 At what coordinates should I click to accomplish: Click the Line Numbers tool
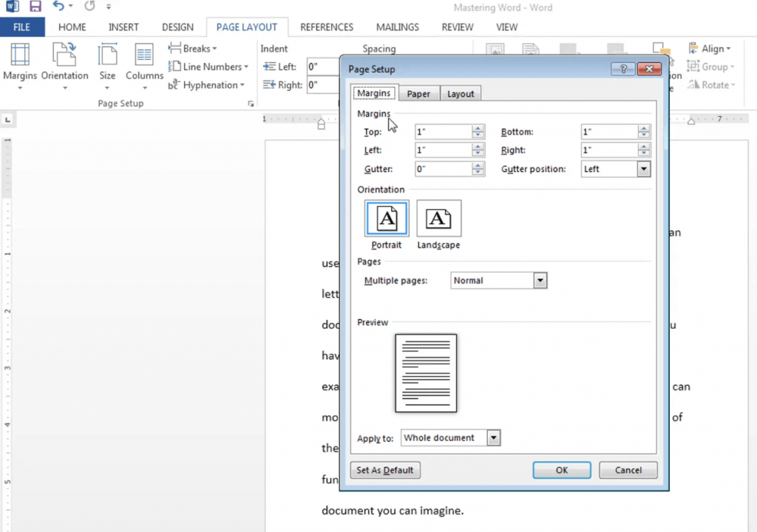tap(207, 66)
